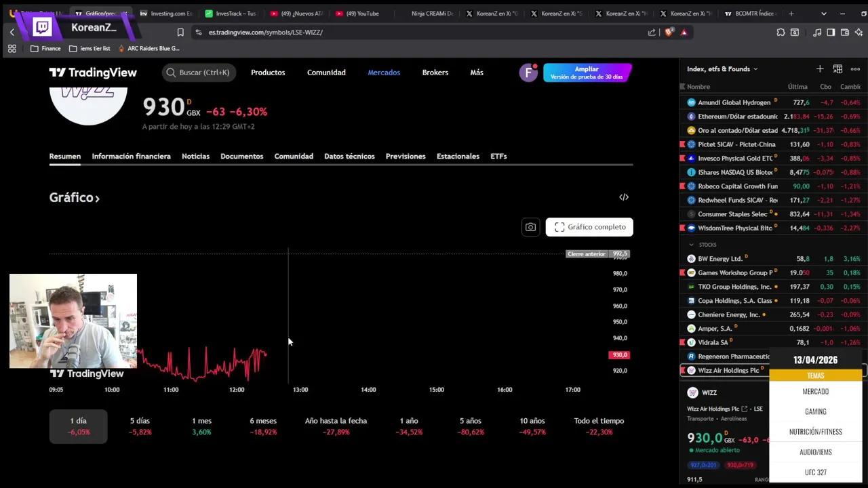The height and width of the screenshot is (488, 868).
Task: Select Copa Holdings row
Action: [773, 301]
